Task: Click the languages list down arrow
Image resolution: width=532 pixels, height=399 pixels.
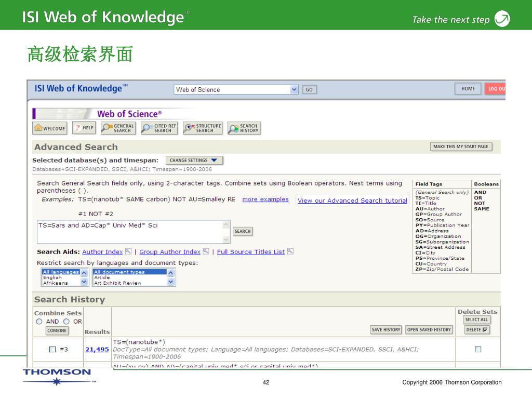Action: tap(84, 282)
